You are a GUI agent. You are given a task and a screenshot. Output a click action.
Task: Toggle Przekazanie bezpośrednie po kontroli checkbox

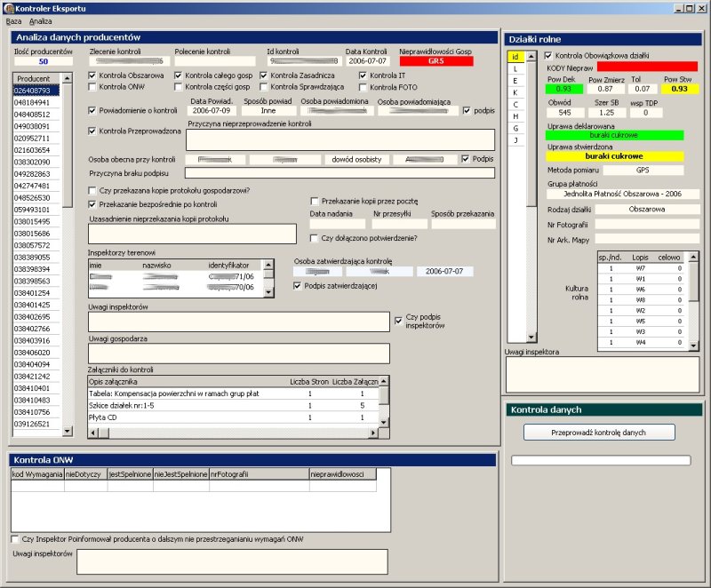click(x=92, y=204)
